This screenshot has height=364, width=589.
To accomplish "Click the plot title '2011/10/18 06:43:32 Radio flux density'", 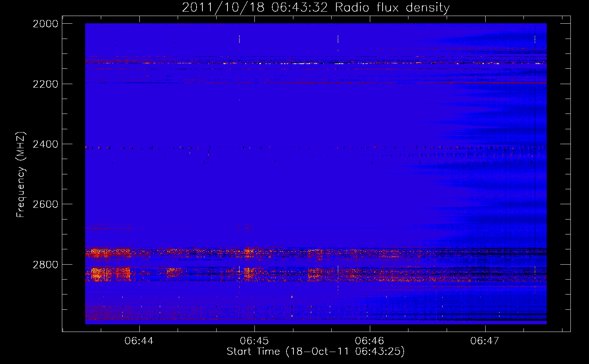I will (316, 7).
